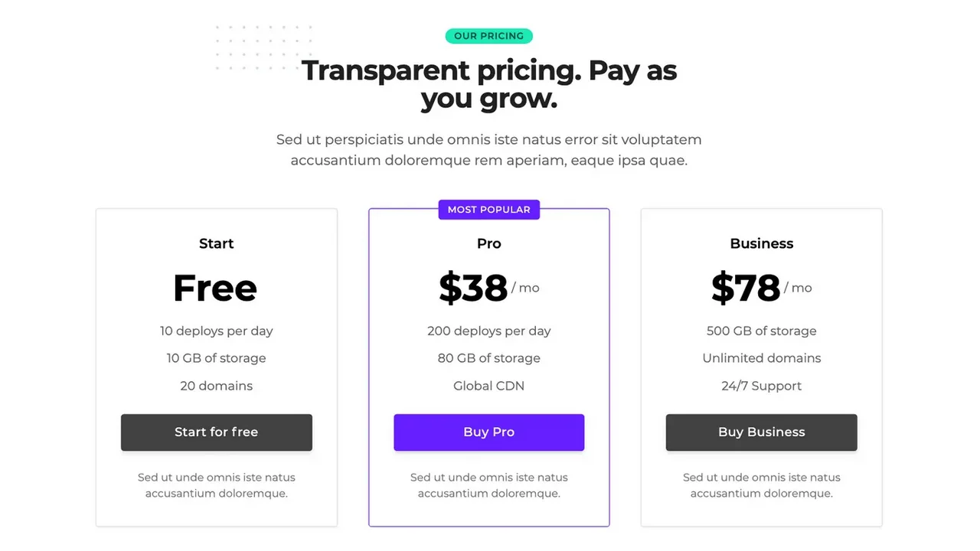Click the Buy Pro button

tap(488, 432)
